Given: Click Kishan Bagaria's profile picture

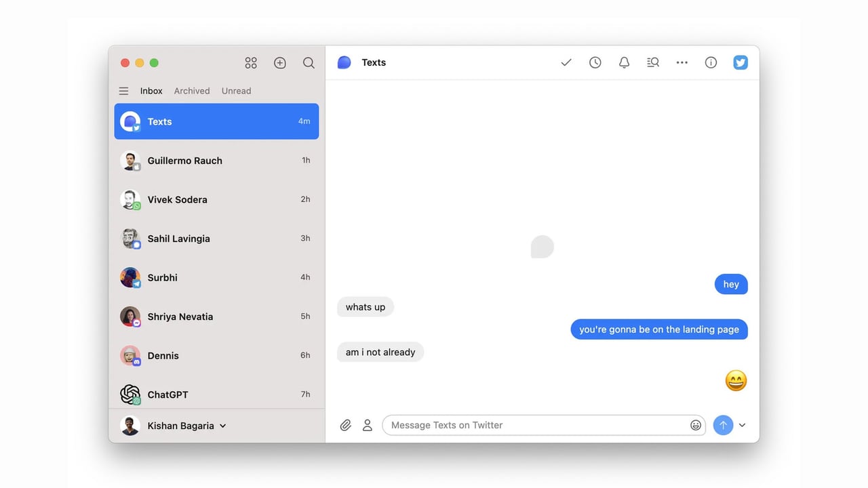Looking at the screenshot, I should pos(130,426).
